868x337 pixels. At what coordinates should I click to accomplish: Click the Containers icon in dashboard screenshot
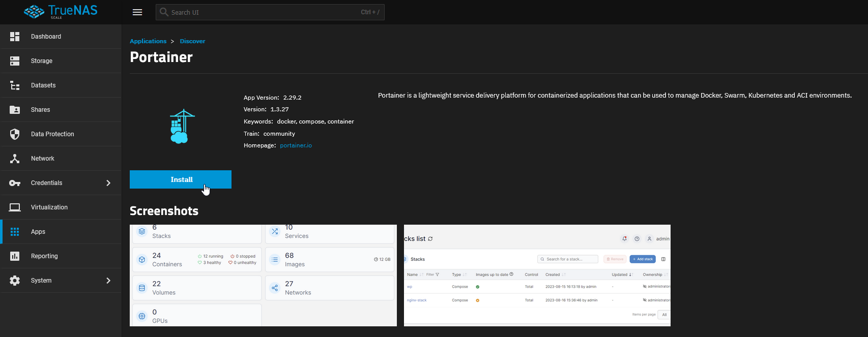[142, 260]
